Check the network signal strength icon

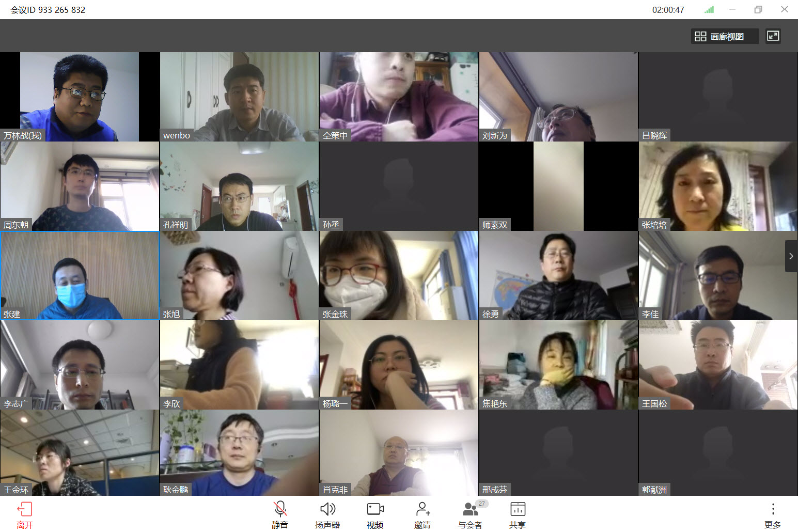click(709, 10)
